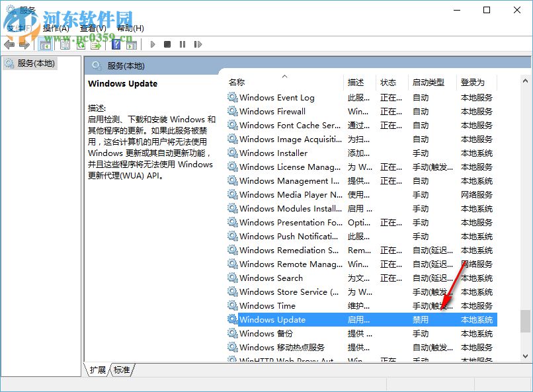The width and height of the screenshot is (533, 392).
Task: Switch to the 标准 tab
Action: point(120,370)
